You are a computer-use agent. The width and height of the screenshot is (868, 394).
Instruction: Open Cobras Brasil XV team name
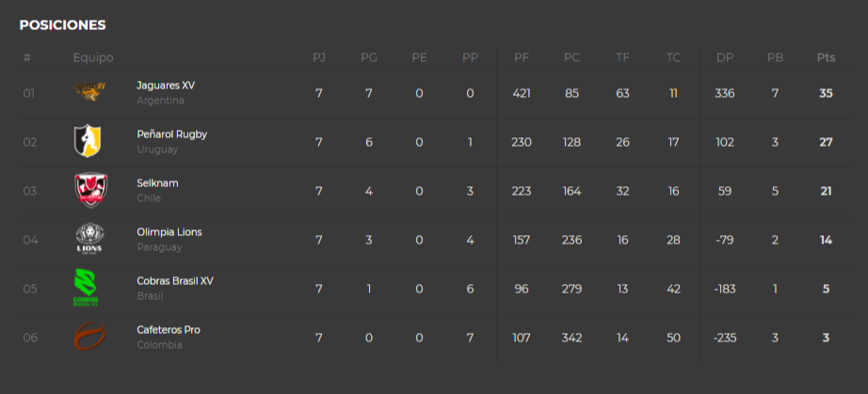point(175,281)
